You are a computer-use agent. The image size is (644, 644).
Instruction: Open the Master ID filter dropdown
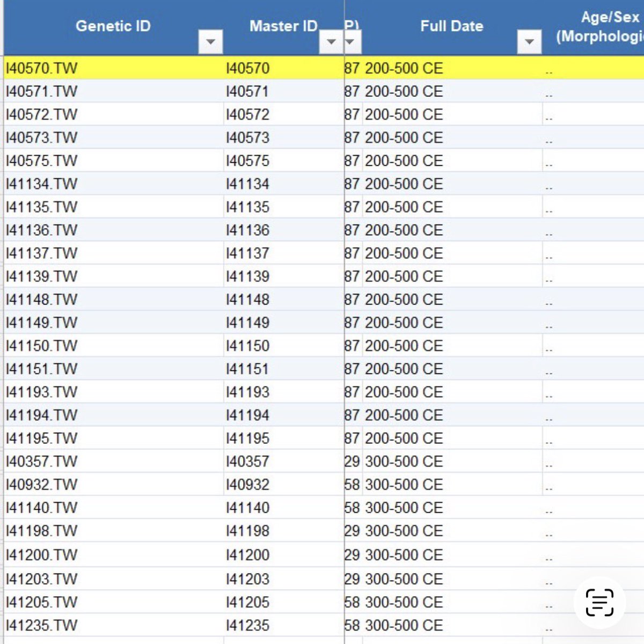pos(331,41)
